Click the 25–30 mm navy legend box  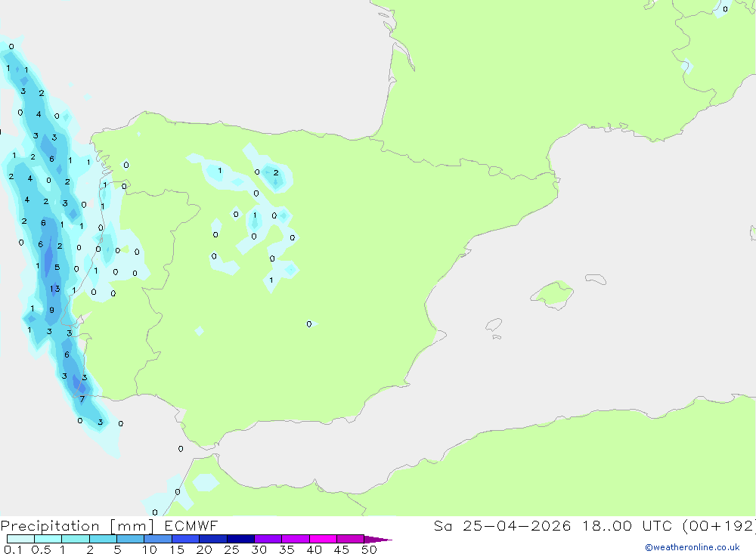coord(240,539)
